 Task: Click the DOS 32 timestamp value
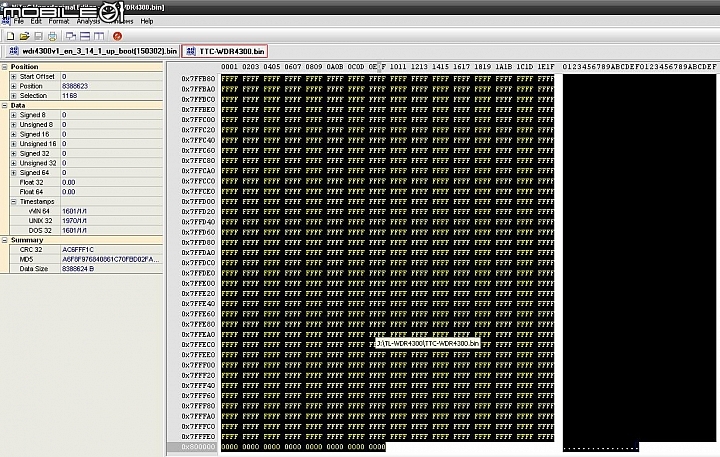point(74,231)
